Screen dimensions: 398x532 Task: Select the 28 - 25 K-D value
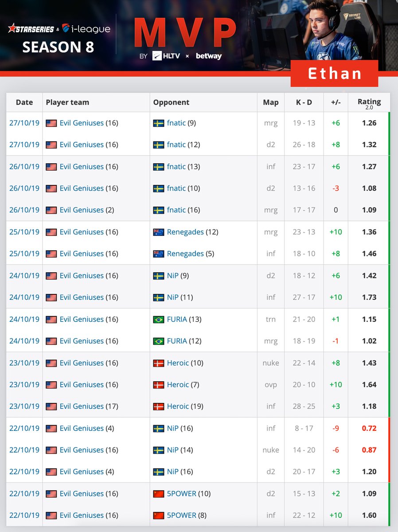(304, 406)
